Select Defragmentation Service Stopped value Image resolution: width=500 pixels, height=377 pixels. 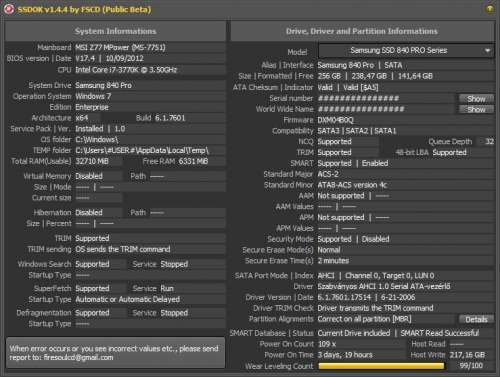pos(174,313)
